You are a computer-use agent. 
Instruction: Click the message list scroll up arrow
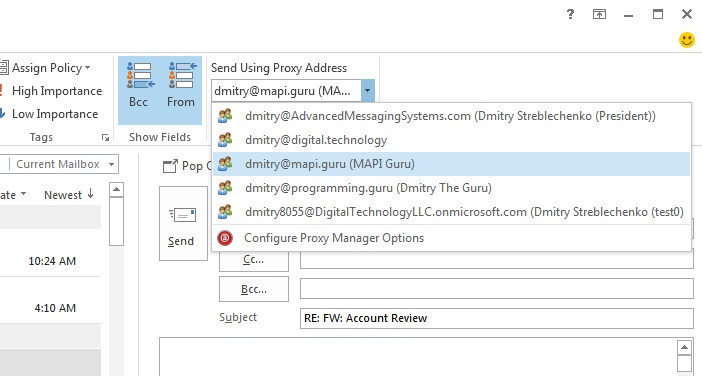[x=116, y=190]
